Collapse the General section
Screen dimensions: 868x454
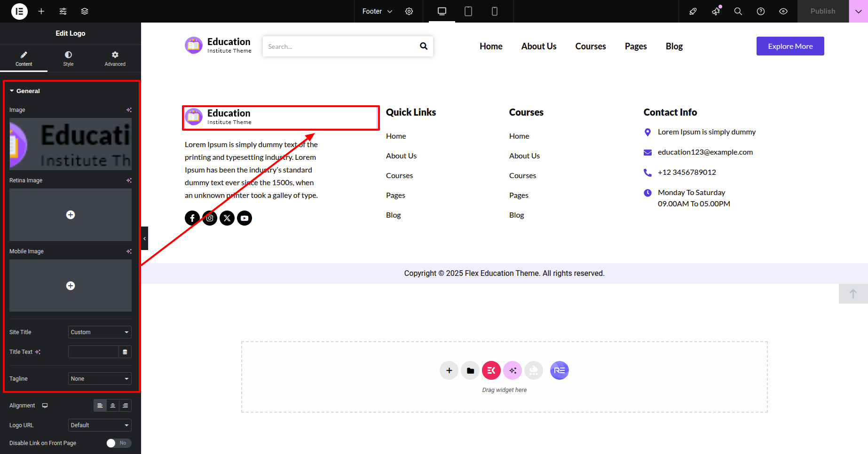point(24,91)
